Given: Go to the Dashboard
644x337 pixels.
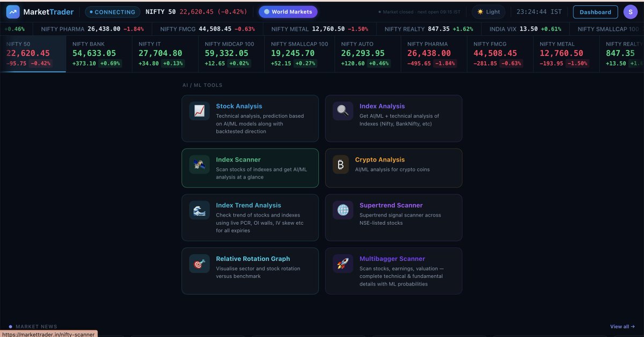Looking at the screenshot, I should (x=595, y=12).
